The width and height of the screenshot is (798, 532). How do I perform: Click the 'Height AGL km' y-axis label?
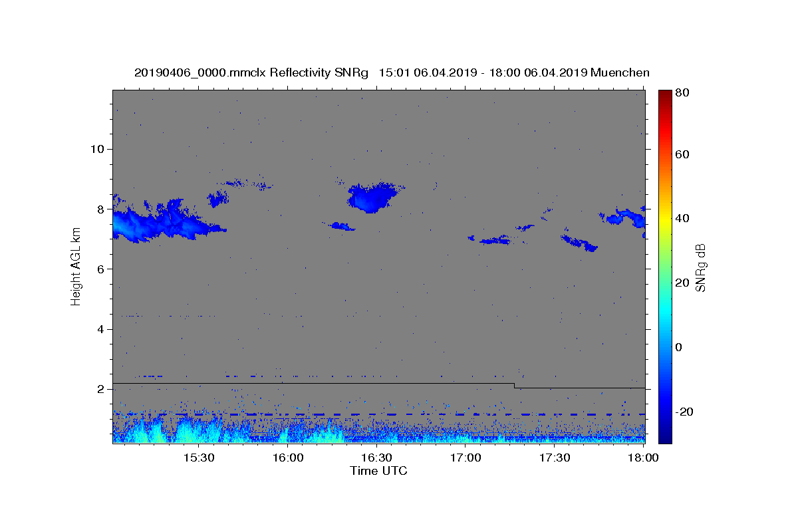(x=76, y=266)
